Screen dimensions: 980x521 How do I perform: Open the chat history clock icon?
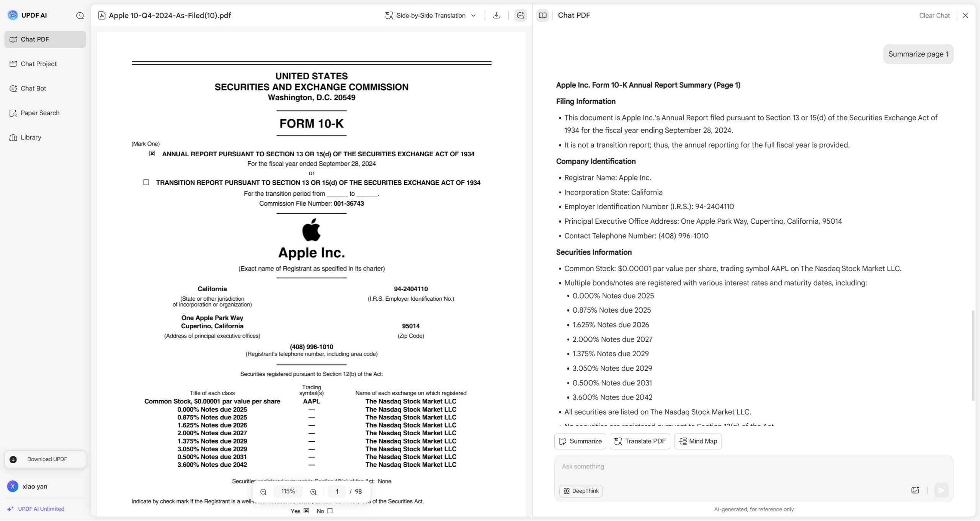pyautogui.click(x=80, y=16)
